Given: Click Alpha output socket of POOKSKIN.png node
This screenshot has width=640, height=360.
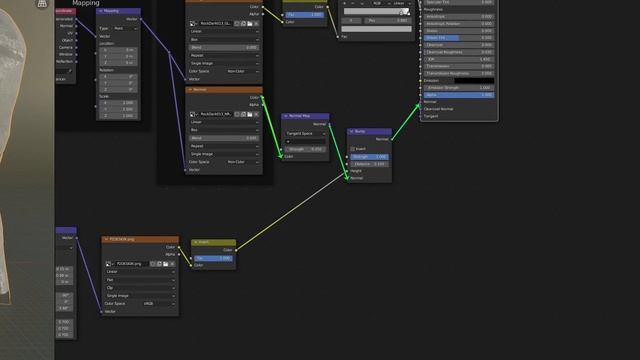Looking at the screenshot, I should pyautogui.click(x=179, y=254).
